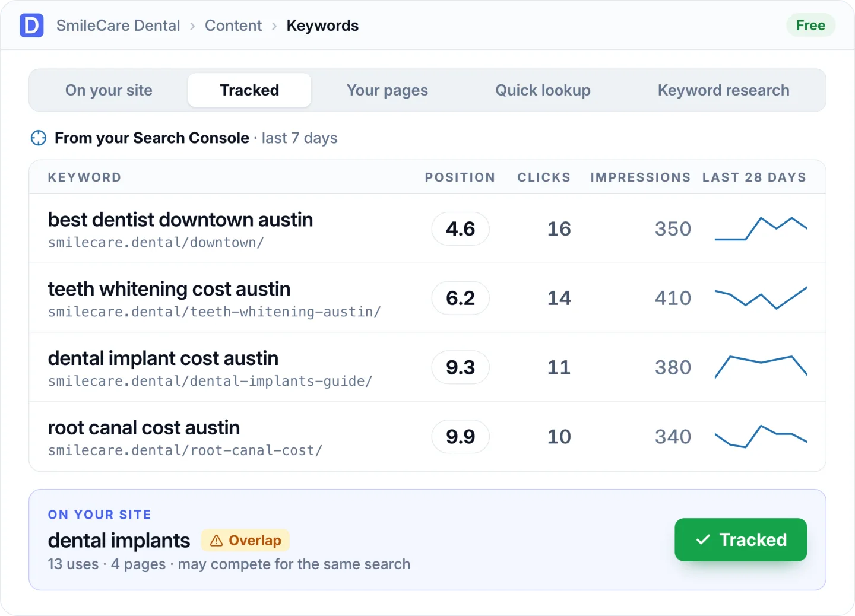Click the Search Console target icon
The width and height of the screenshot is (855, 616).
click(x=39, y=138)
